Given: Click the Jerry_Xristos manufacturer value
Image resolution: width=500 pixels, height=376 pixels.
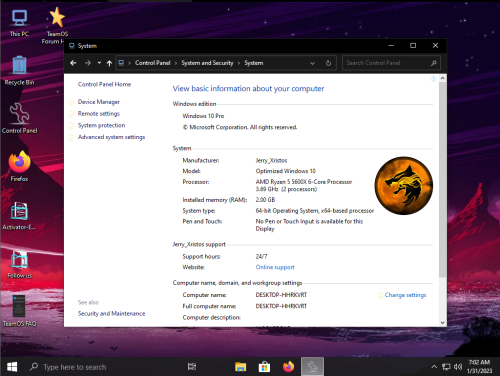Looking at the screenshot, I should click(x=271, y=161).
